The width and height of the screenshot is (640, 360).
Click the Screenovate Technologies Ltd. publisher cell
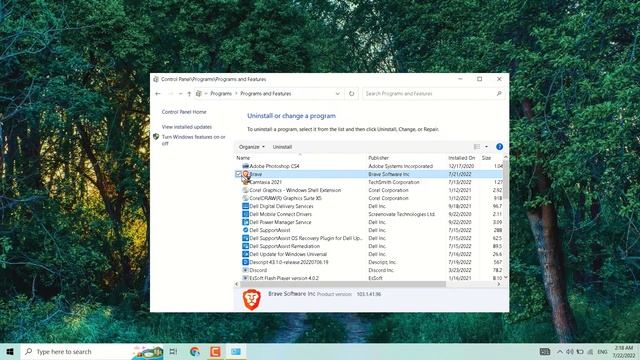(402, 214)
